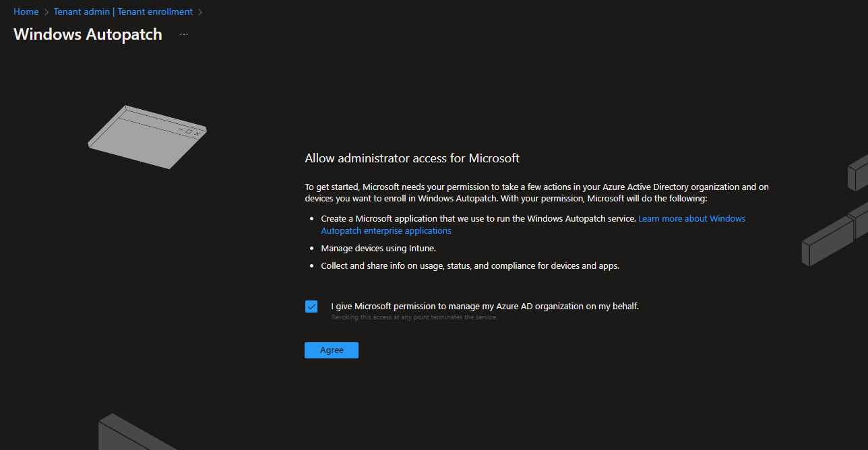
Task: Open the ellipsis menu beside Windows Autopatch
Action: coord(184,34)
